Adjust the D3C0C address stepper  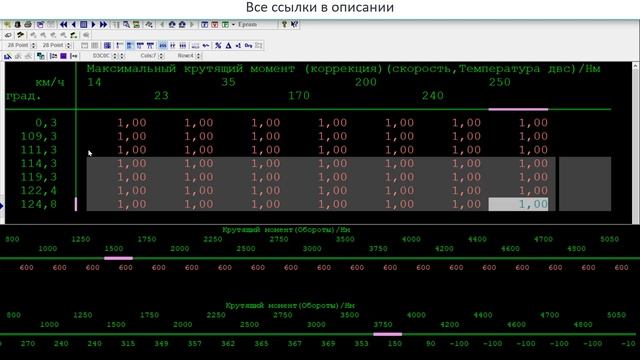[x=115, y=56]
